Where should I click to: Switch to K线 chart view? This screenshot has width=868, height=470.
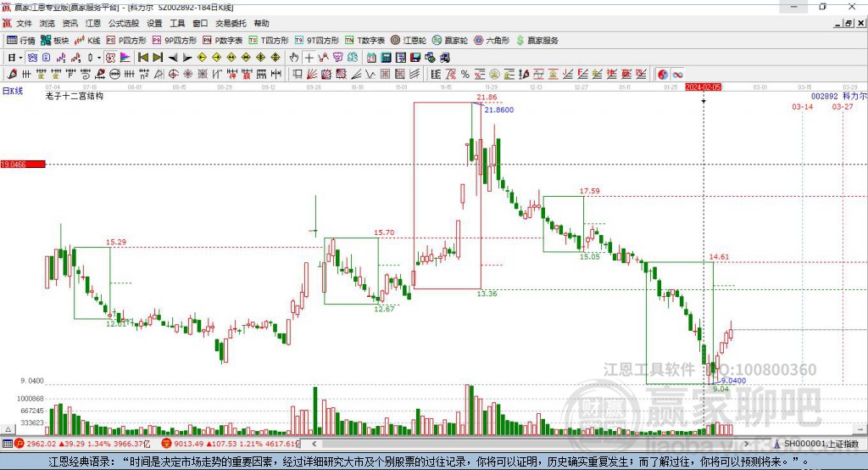(87, 41)
